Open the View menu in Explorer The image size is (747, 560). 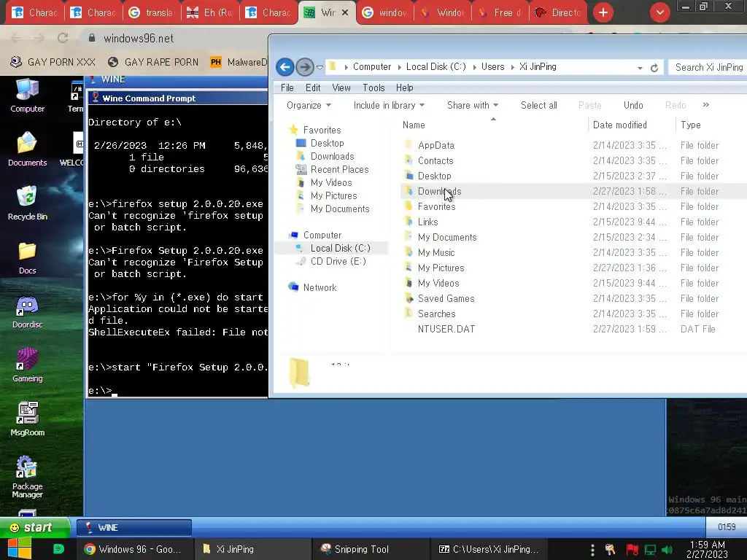(341, 87)
